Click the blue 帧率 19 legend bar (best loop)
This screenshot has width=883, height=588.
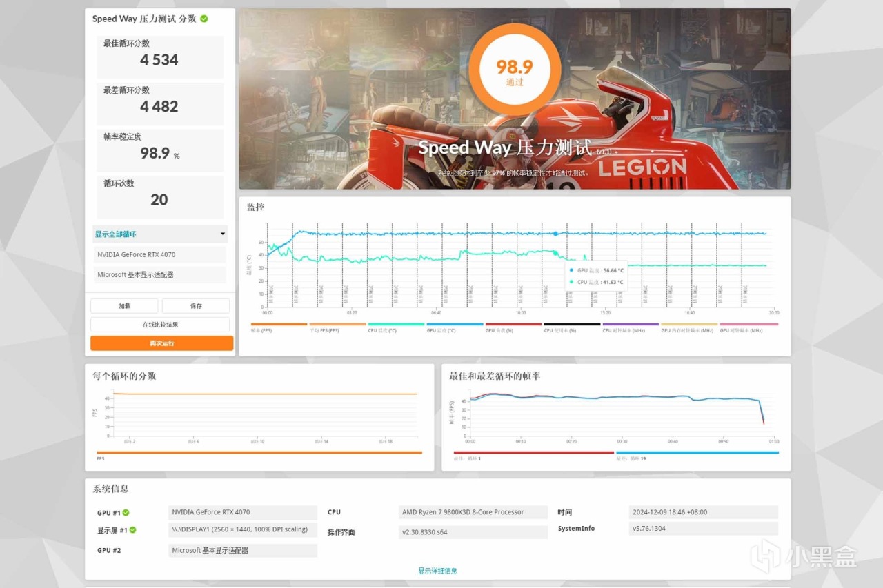point(697,453)
